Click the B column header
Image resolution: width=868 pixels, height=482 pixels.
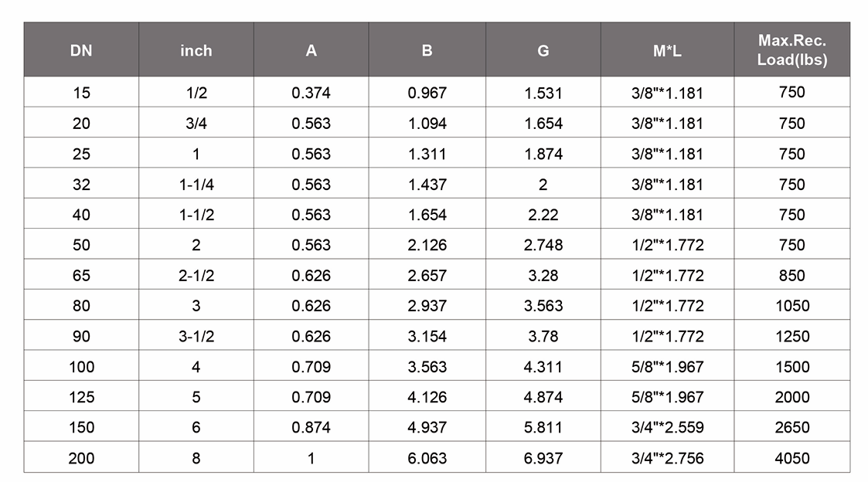coord(427,51)
